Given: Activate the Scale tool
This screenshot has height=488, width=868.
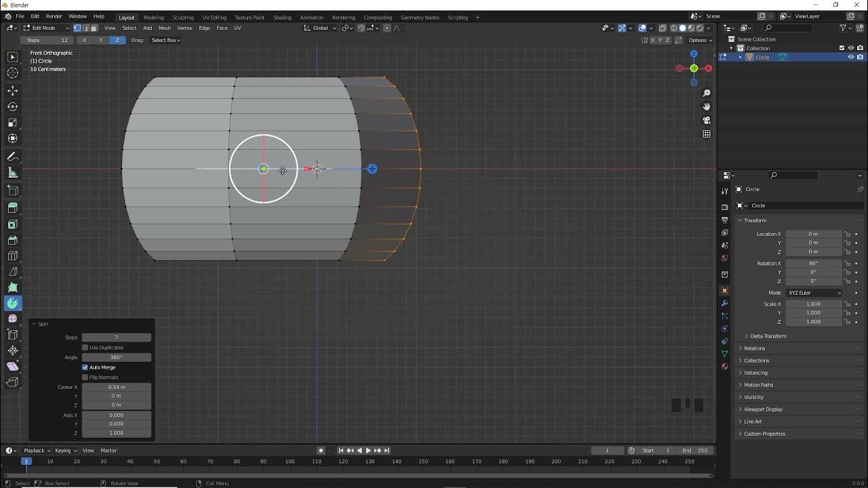Looking at the screenshot, I should [x=13, y=123].
